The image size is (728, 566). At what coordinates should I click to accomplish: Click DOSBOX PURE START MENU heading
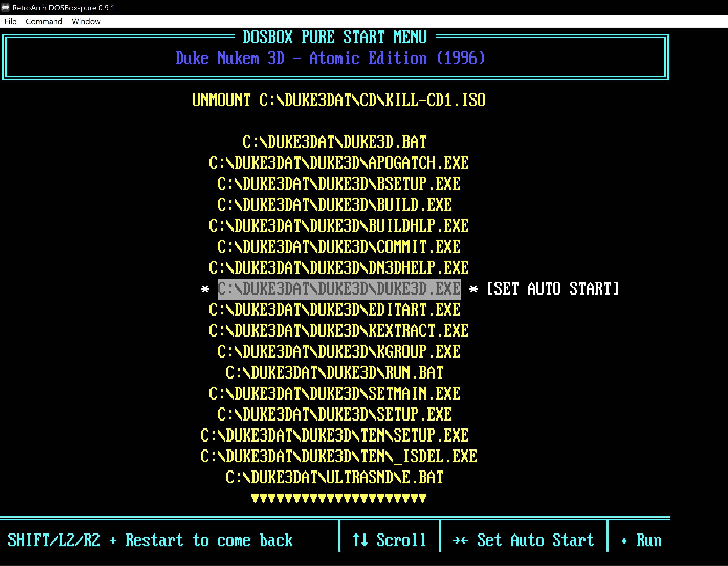point(335,37)
